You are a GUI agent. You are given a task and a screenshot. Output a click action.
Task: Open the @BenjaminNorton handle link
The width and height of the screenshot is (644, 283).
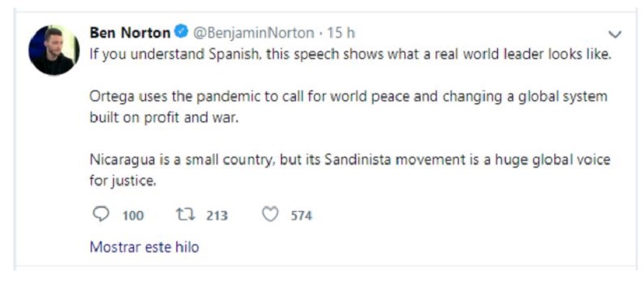254,33
